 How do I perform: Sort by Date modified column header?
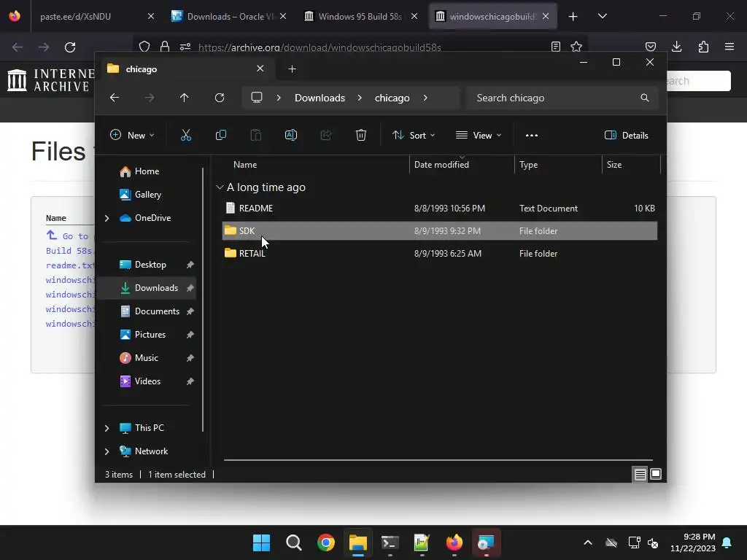[461, 165]
